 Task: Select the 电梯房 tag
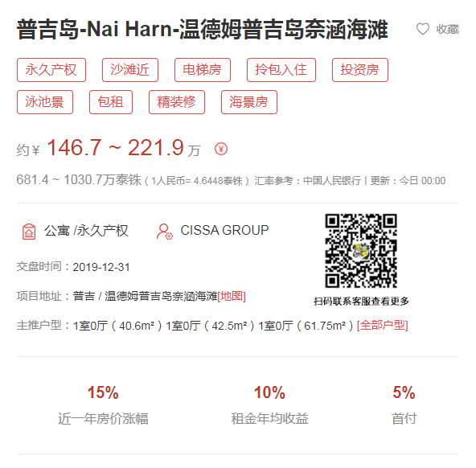pos(203,70)
